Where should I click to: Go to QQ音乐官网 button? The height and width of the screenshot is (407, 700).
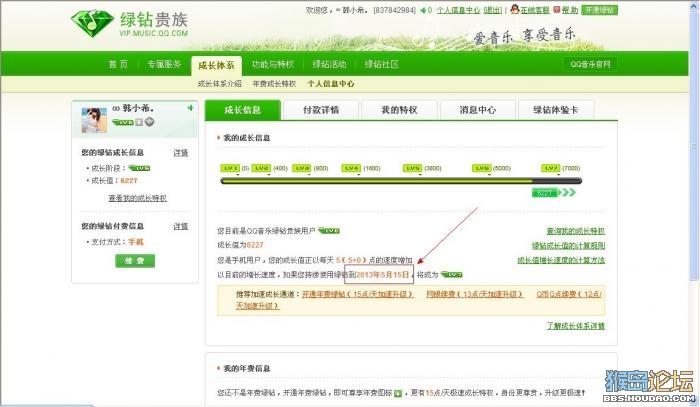[x=590, y=64]
